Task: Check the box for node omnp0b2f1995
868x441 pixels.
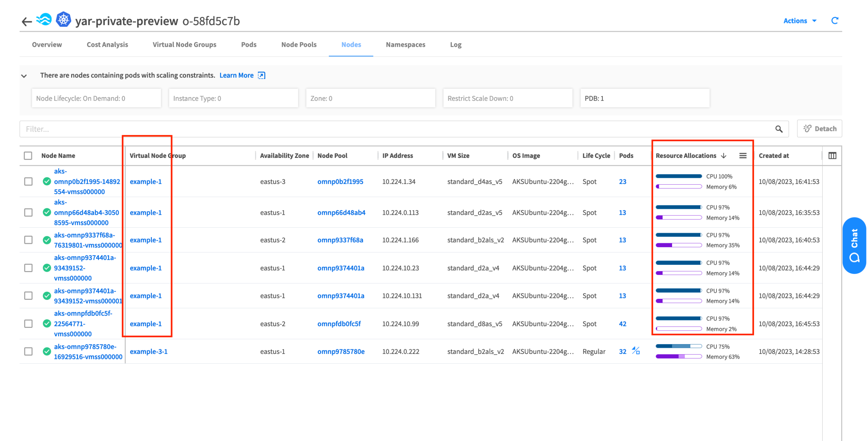Action: tap(28, 182)
